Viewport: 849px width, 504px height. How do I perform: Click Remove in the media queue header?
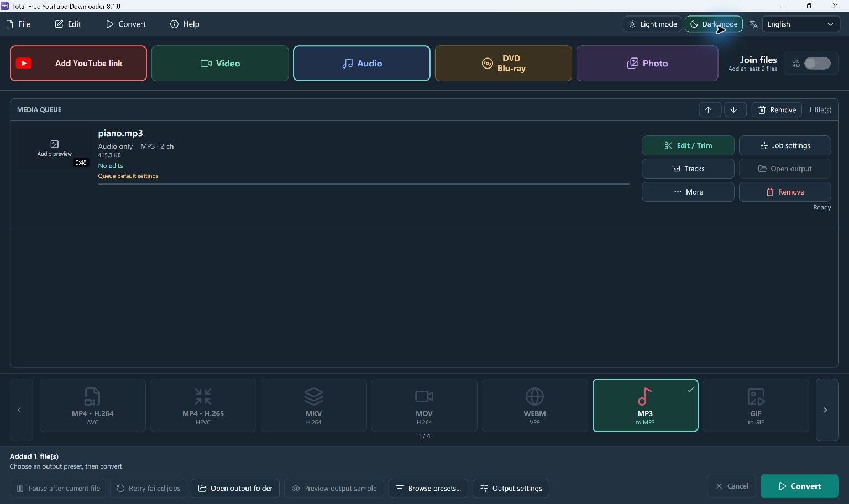(777, 109)
